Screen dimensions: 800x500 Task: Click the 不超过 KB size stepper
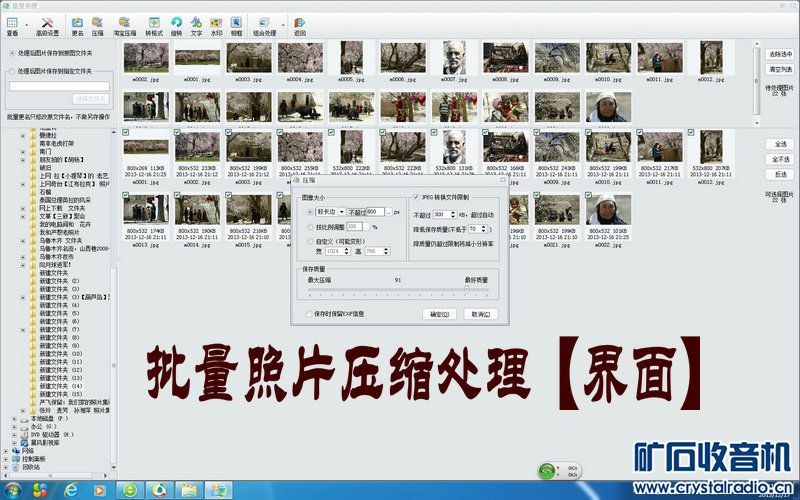click(x=453, y=215)
